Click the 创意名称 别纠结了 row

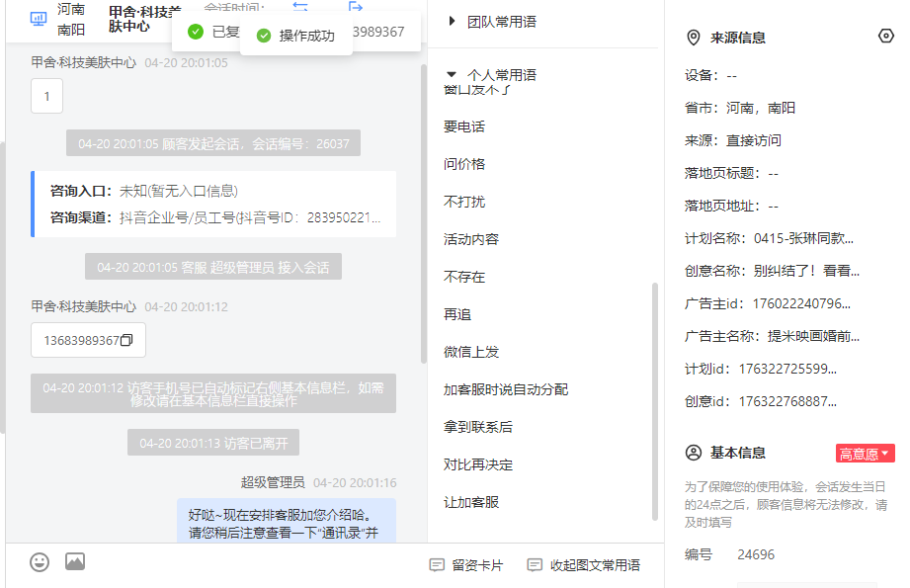(772, 271)
